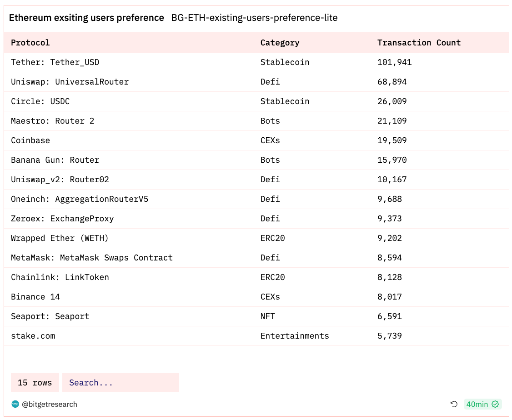Sort by the Transaction Count header
Image resolution: width=512 pixels, height=420 pixels.
tap(419, 43)
